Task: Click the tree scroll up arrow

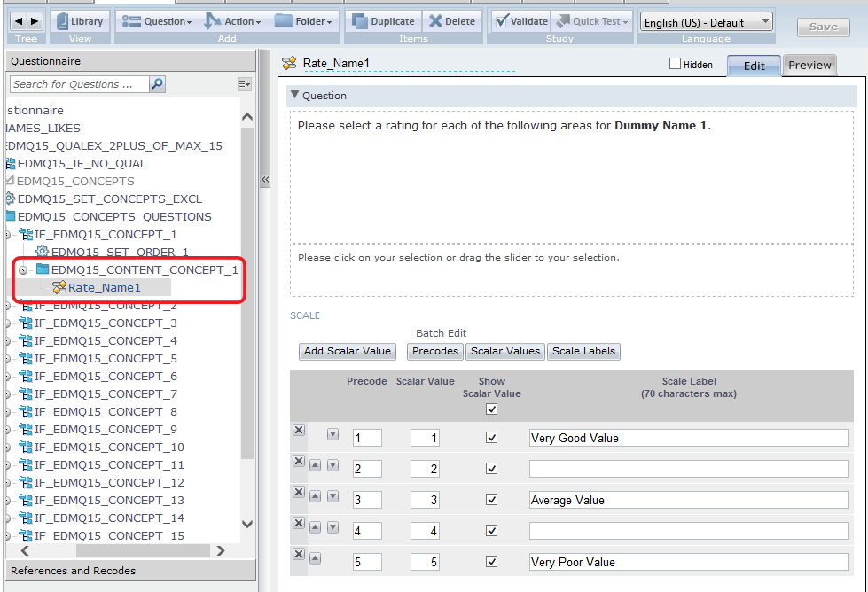Action: (x=247, y=116)
